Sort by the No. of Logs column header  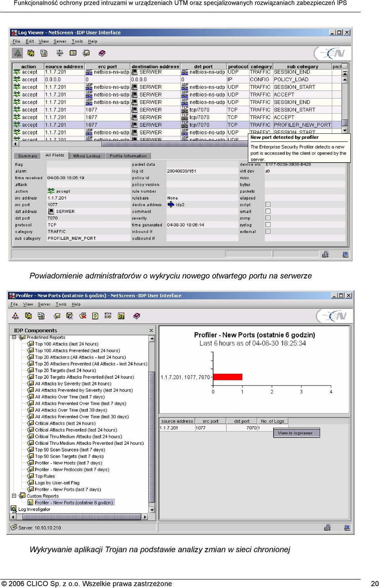coord(272,421)
